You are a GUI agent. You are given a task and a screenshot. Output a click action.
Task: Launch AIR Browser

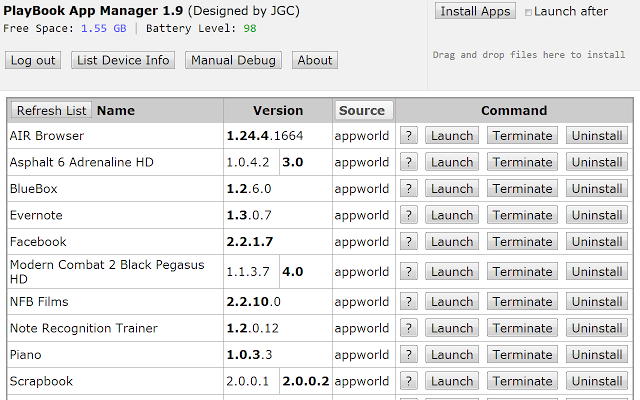tap(452, 136)
